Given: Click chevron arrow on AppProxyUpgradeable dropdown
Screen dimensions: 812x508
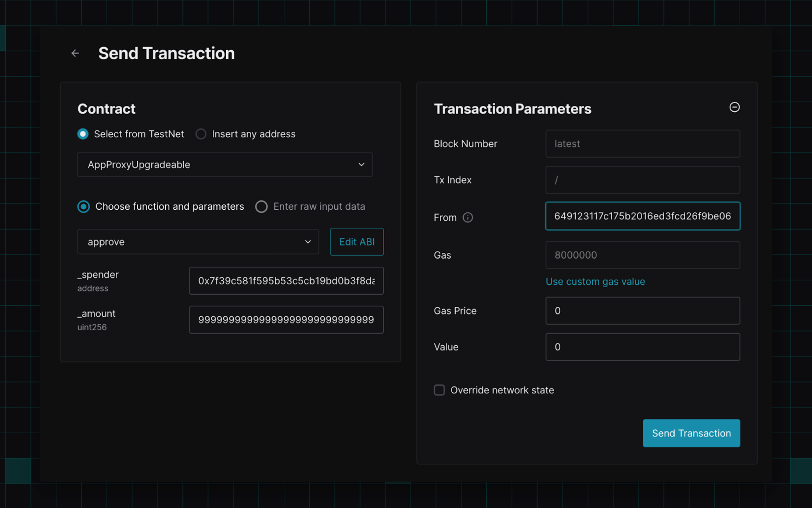Looking at the screenshot, I should 361,165.
